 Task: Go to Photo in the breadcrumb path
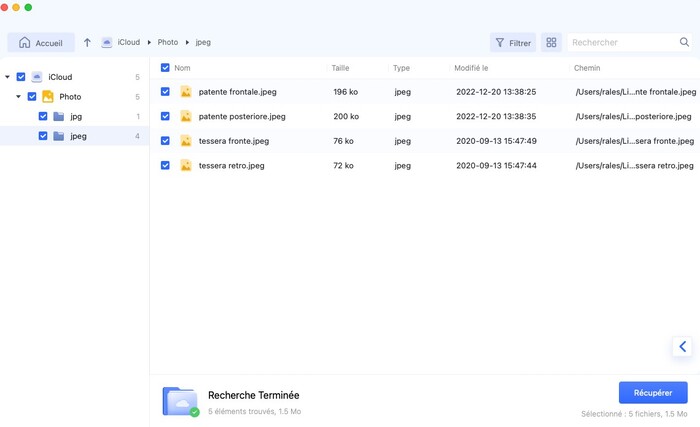pos(169,43)
